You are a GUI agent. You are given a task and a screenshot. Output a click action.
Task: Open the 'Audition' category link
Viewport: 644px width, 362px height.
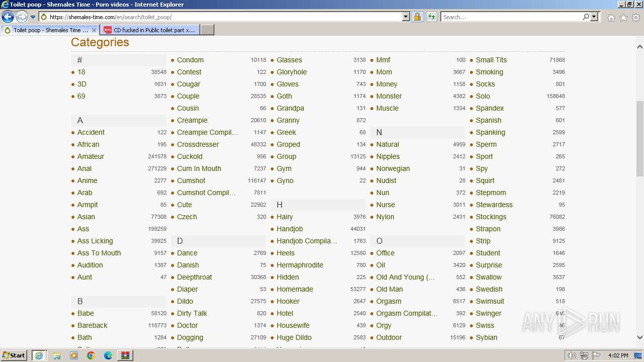point(90,265)
